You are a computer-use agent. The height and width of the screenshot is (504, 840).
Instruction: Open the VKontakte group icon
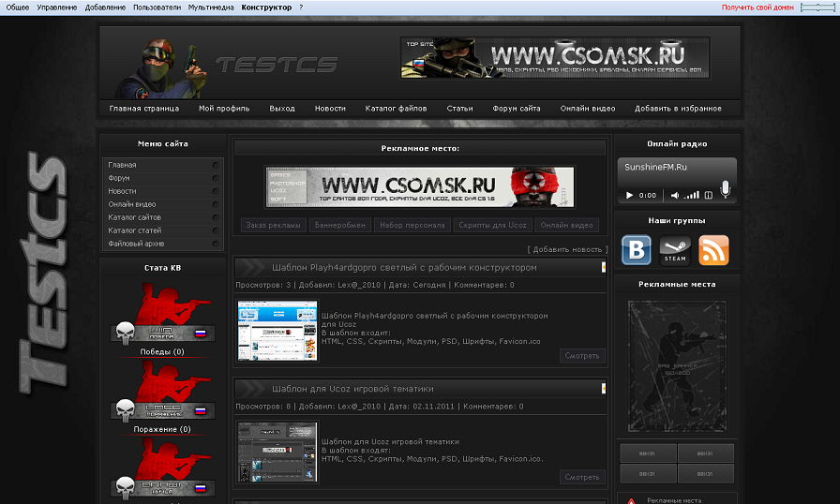(638, 251)
